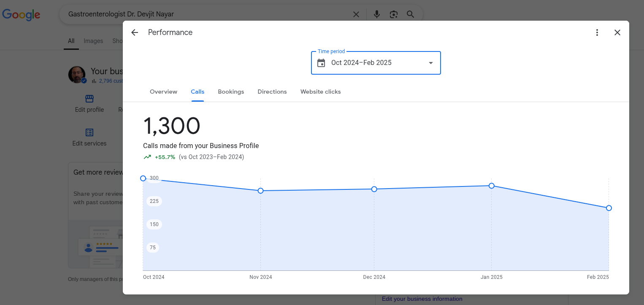The image size is (644, 305).
Task: Click the back arrow in Performance header
Action: [135, 32]
